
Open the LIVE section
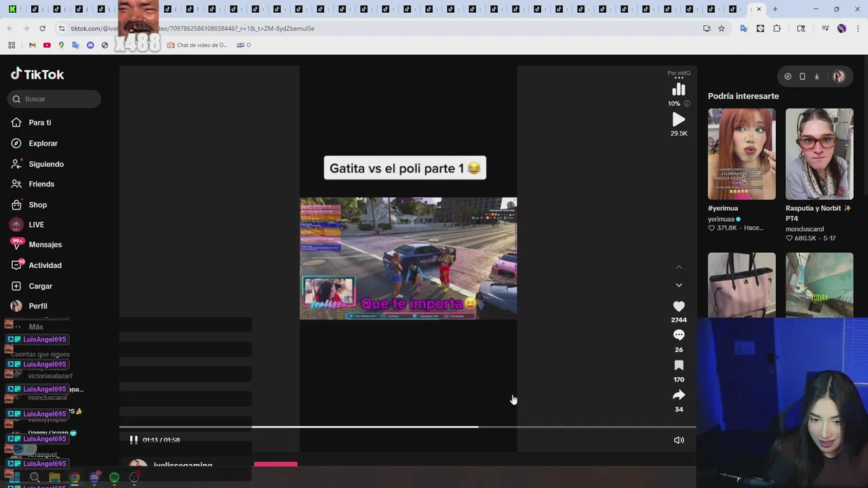click(x=27, y=224)
